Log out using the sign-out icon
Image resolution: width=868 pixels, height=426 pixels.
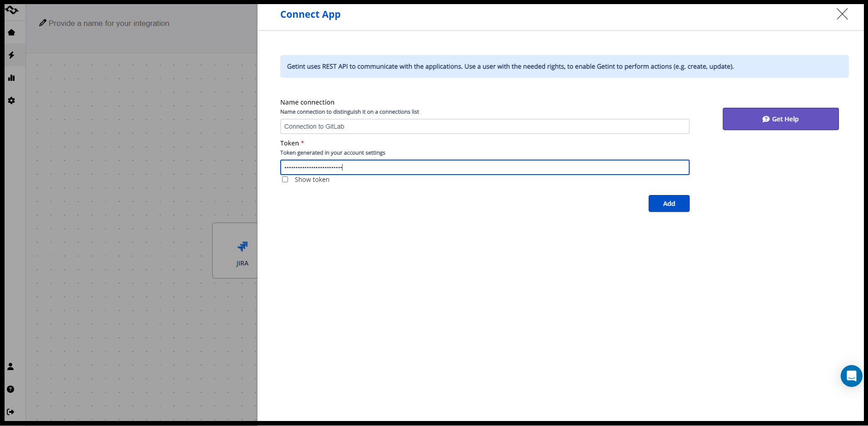click(x=10, y=412)
